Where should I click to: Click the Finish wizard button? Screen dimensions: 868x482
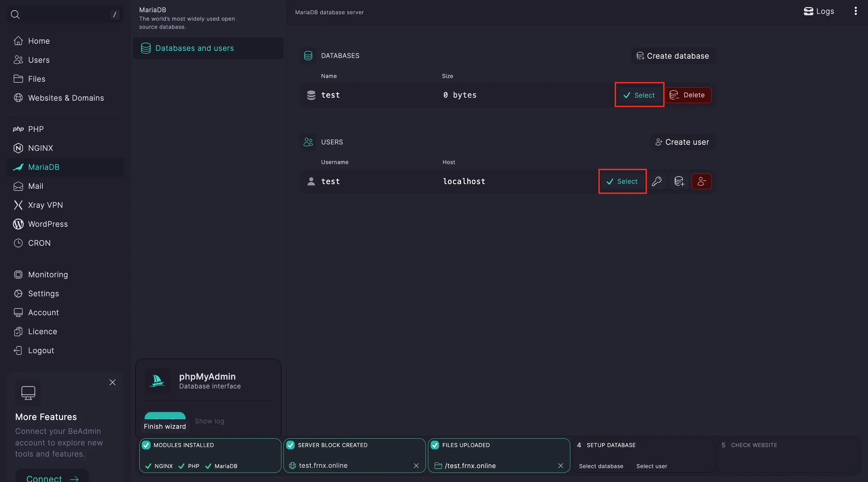pos(165,426)
